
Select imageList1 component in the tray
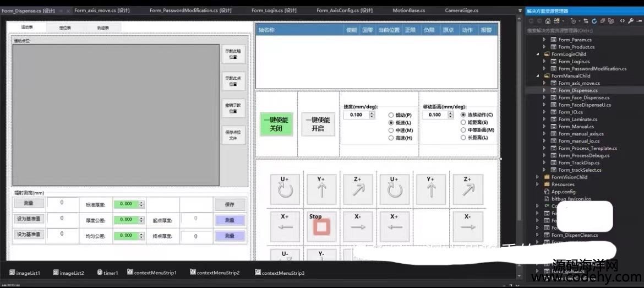24,273
